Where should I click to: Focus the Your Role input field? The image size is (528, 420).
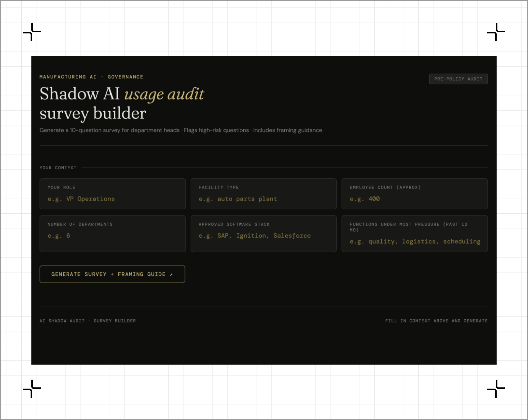click(112, 199)
